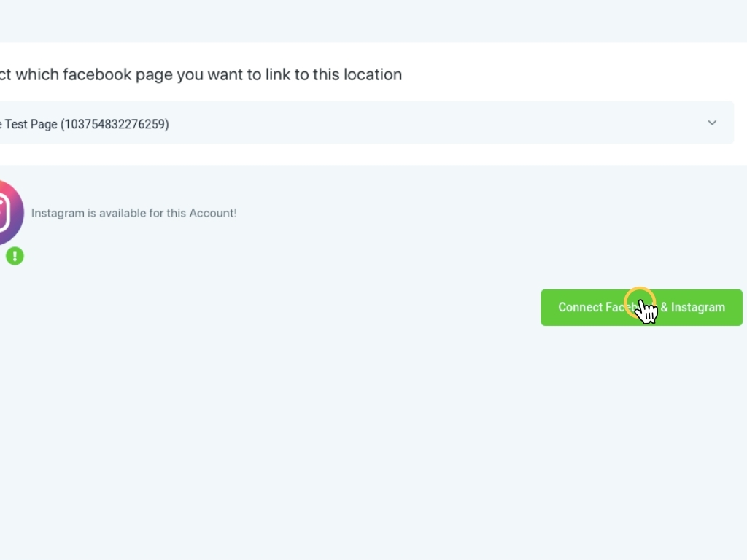Select 'Instagram is available for this Account!' text

134,213
